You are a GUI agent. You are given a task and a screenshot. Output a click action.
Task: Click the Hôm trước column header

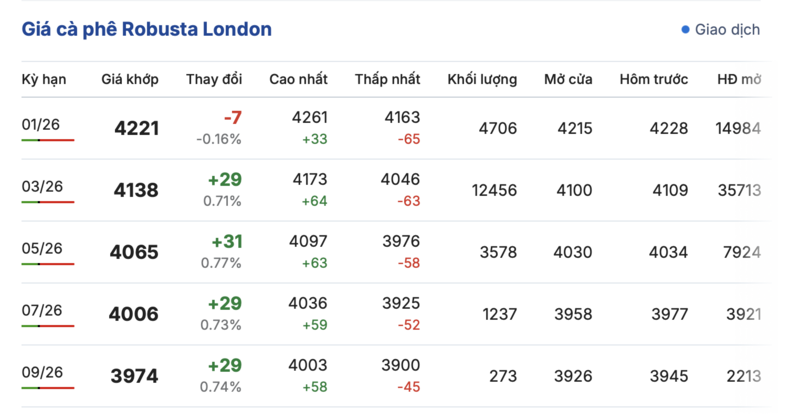(x=654, y=79)
